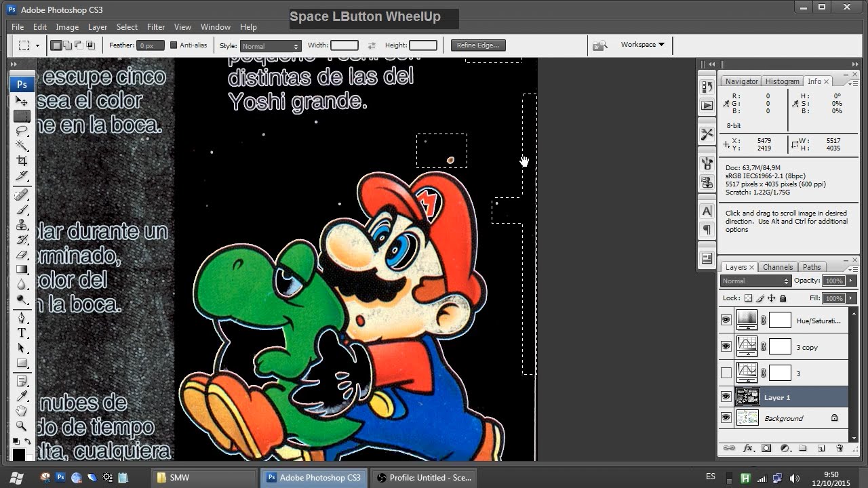Delete layer using trash icon

(x=840, y=448)
